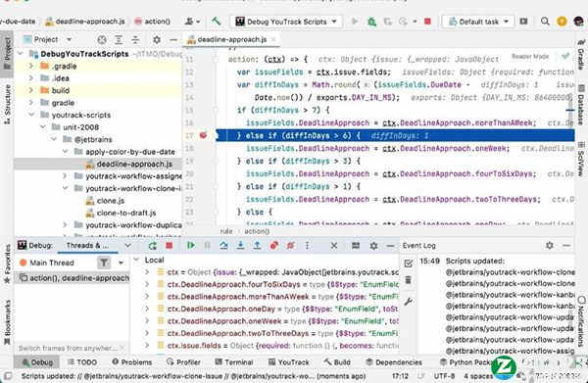This screenshot has height=383, width=588.
Task: Expand the .gradle folder
Action: 31,66
